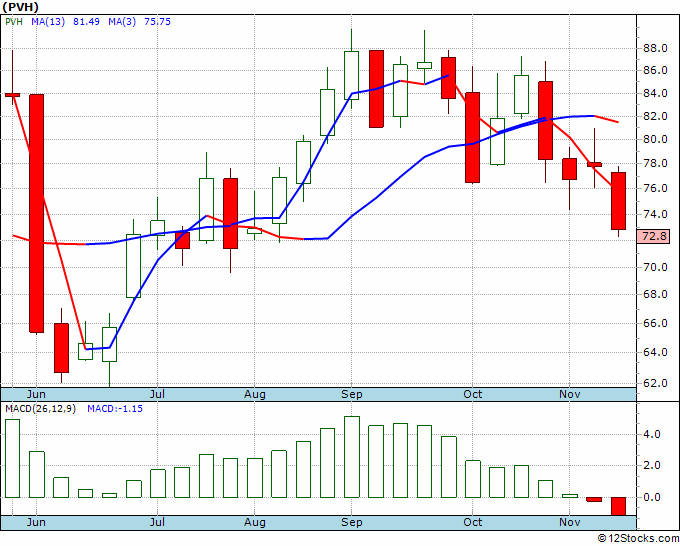Click the 64.0 price axis label
The width and height of the screenshot is (680, 546).
point(655,352)
